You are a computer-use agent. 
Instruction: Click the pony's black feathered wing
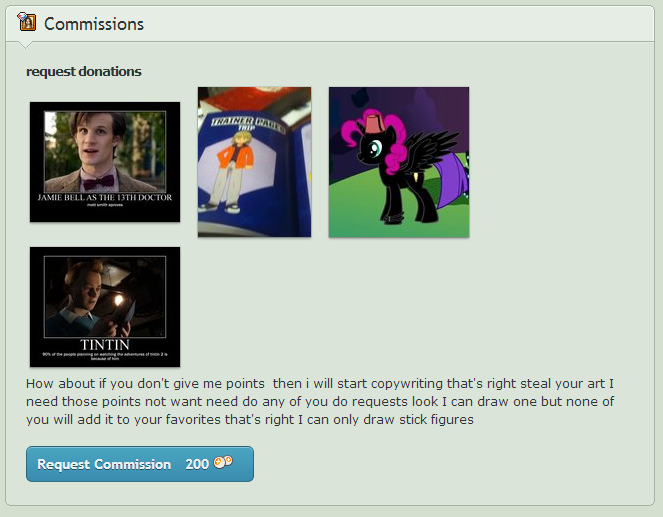coord(431,148)
